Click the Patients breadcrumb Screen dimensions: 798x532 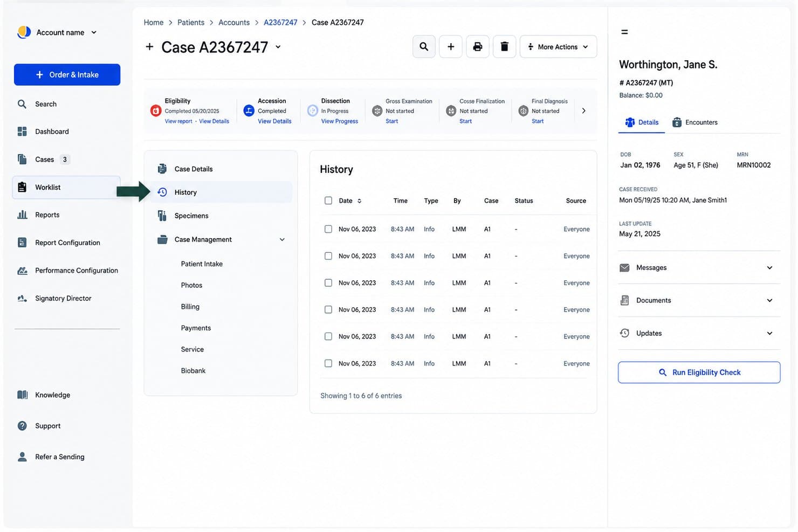(191, 22)
